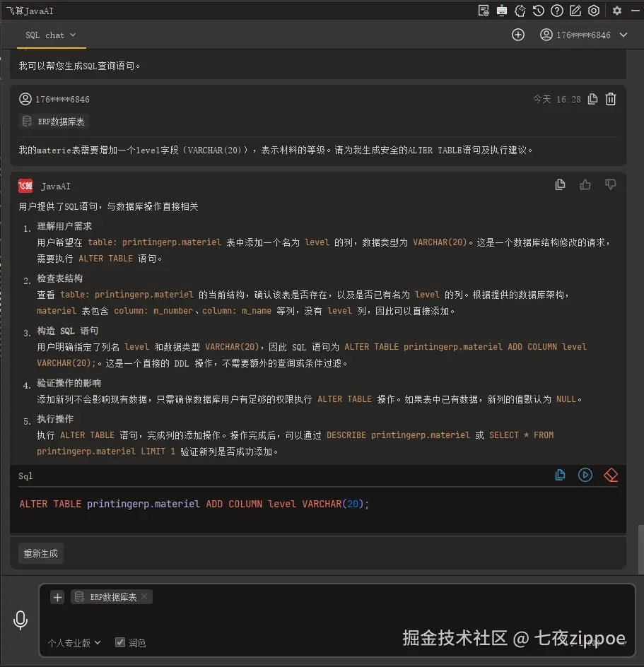644x667 pixels.
Task: Start a new chat with plus circle icon
Action: 517,35
